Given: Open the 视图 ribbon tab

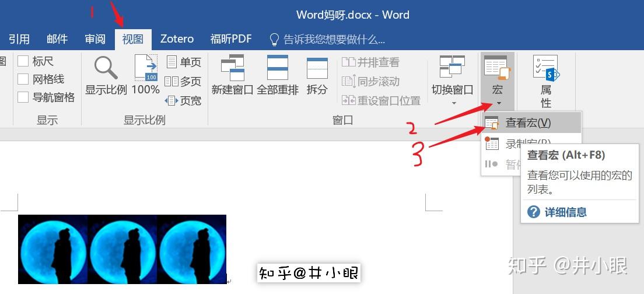Looking at the screenshot, I should (x=133, y=39).
